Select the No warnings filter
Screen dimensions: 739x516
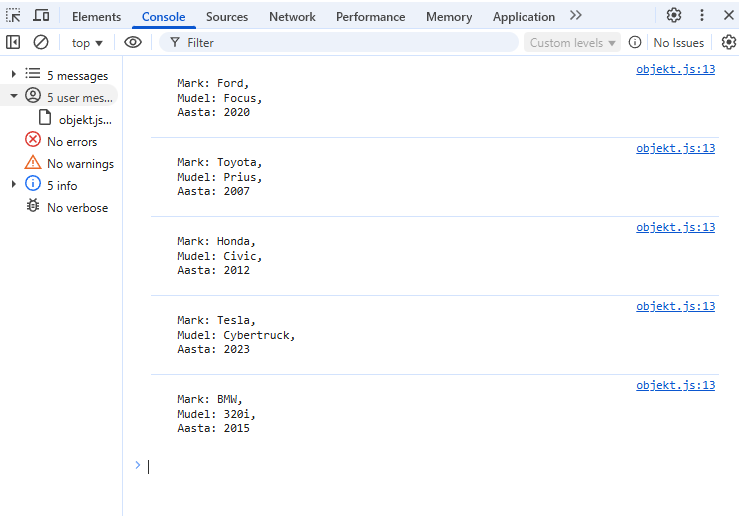pos(79,163)
